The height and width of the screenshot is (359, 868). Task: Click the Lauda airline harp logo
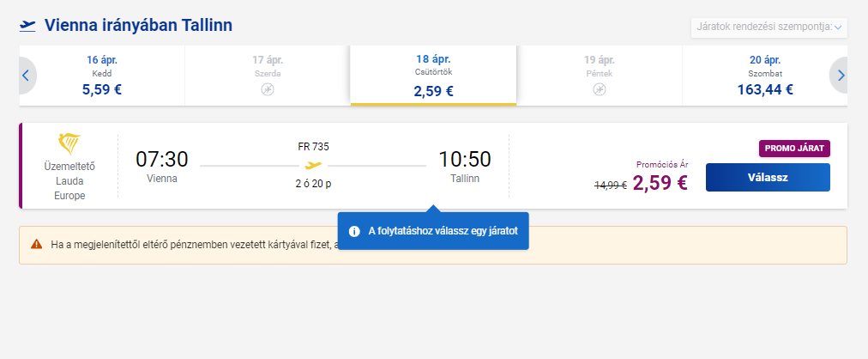[69, 142]
